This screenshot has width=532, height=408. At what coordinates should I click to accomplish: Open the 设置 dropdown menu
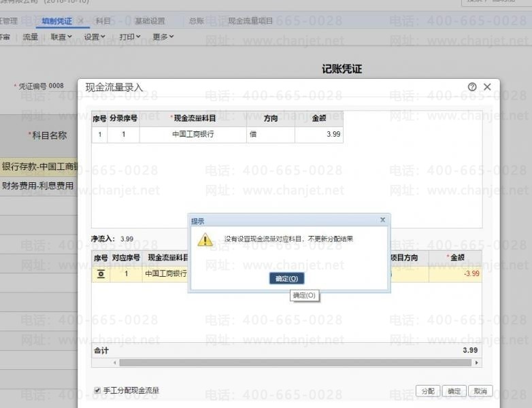[x=95, y=37]
